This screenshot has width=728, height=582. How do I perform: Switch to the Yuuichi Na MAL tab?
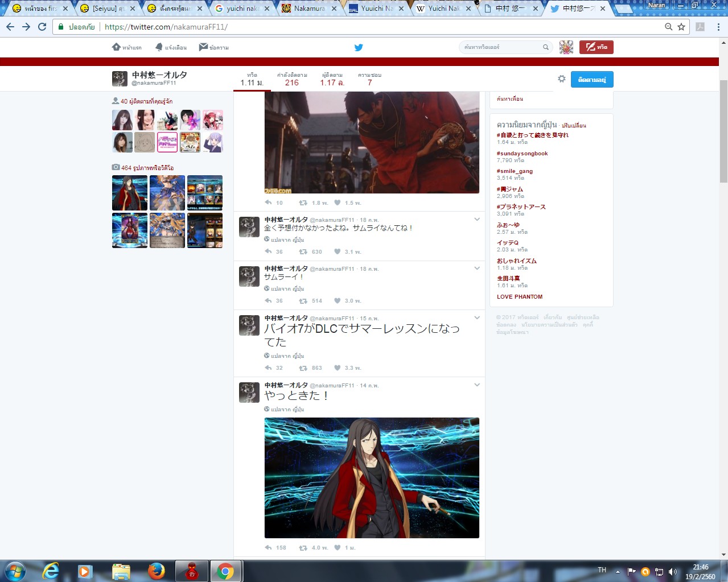point(377,9)
